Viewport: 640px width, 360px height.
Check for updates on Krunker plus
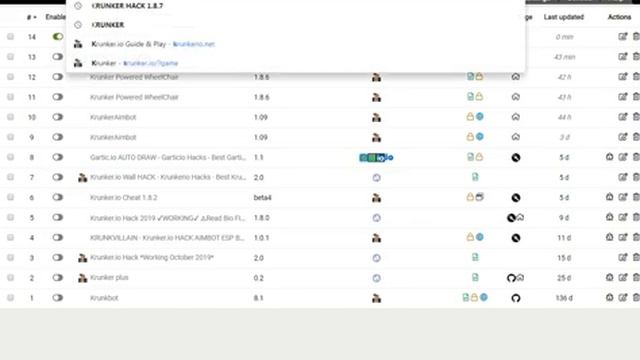(x=609, y=278)
